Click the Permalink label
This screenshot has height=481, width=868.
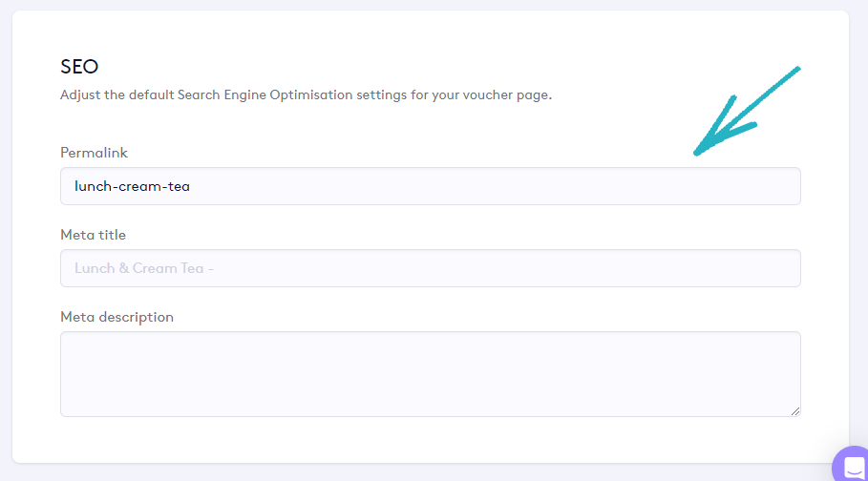click(x=94, y=153)
